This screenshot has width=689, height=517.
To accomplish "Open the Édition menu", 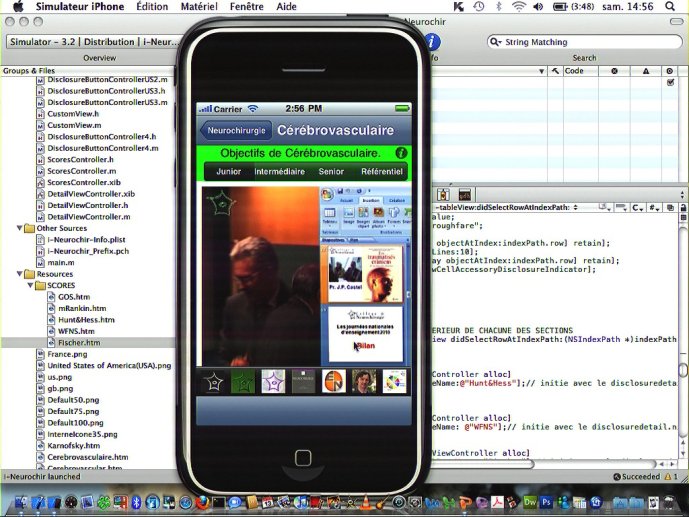I will point(152,7).
